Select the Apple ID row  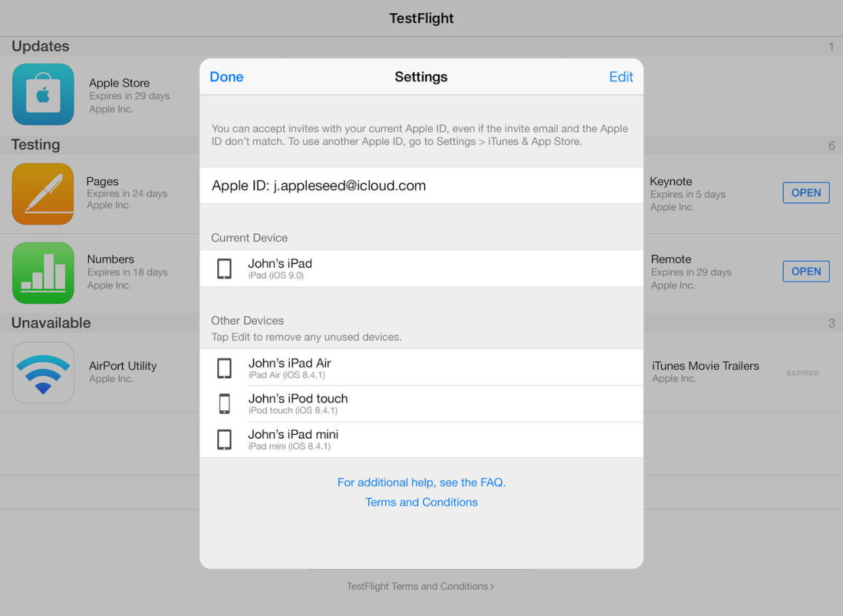421,186
